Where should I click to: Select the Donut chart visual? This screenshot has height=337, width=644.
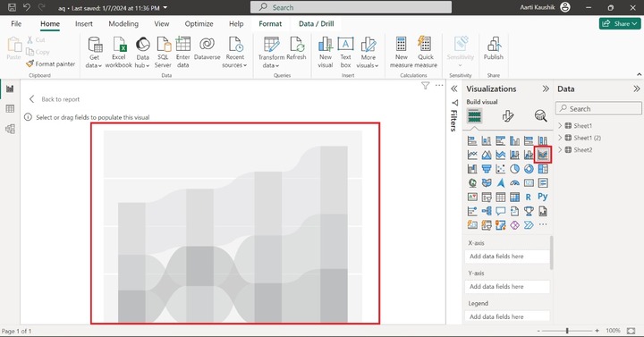[529, 169]
